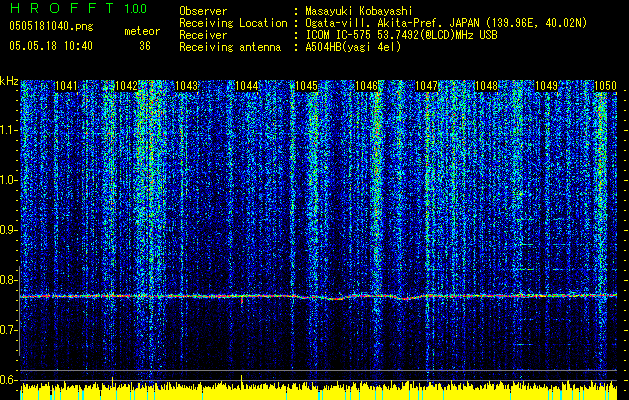Screen dimensions: 629x400
Task: Click the ICOM IC-575 53.7492 MHz USB text
Action: tap(402, 35)
